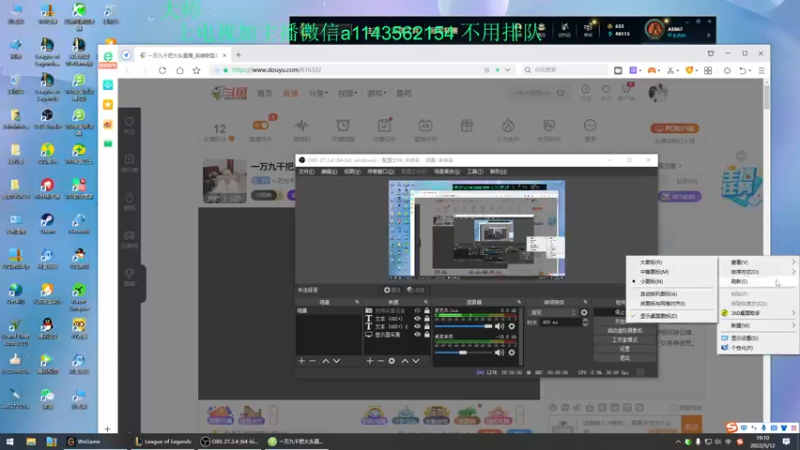The image size is (800, 450).
Task: Open OBS Help menu
Action: pyautogui.click(x=498, y=172)
